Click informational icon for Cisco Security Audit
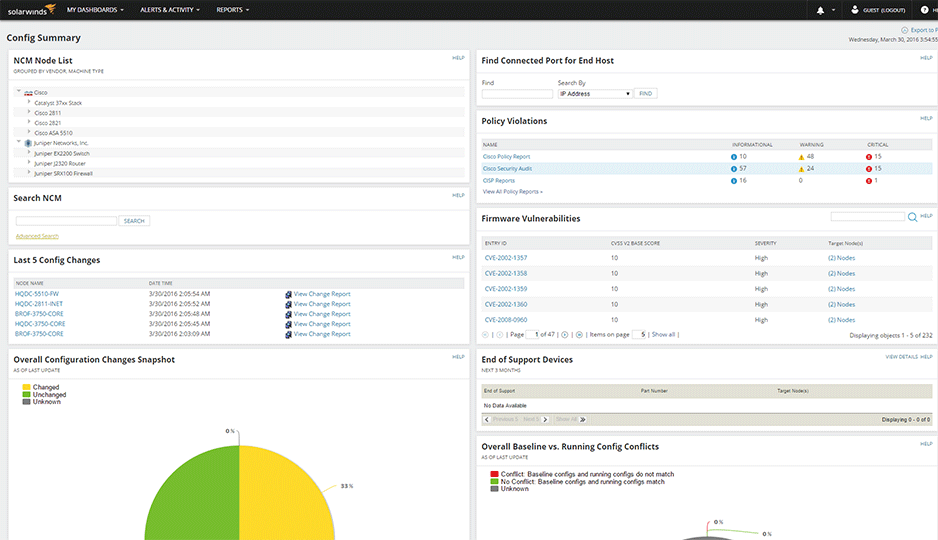This screenshot has width=938, height=540. click(734, 169)
